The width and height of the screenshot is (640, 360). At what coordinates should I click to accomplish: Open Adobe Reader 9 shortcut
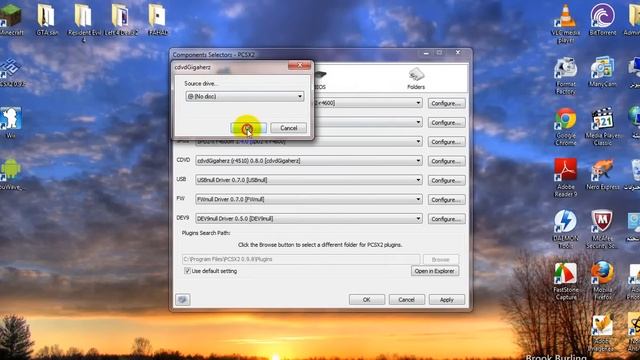pos(565,178)
